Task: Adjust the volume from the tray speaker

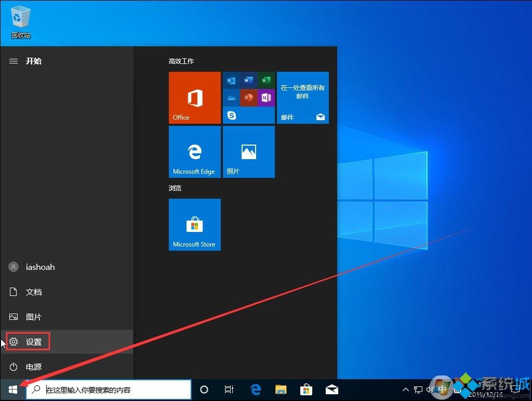Action: pyautogui.click(x=430, y=389)
